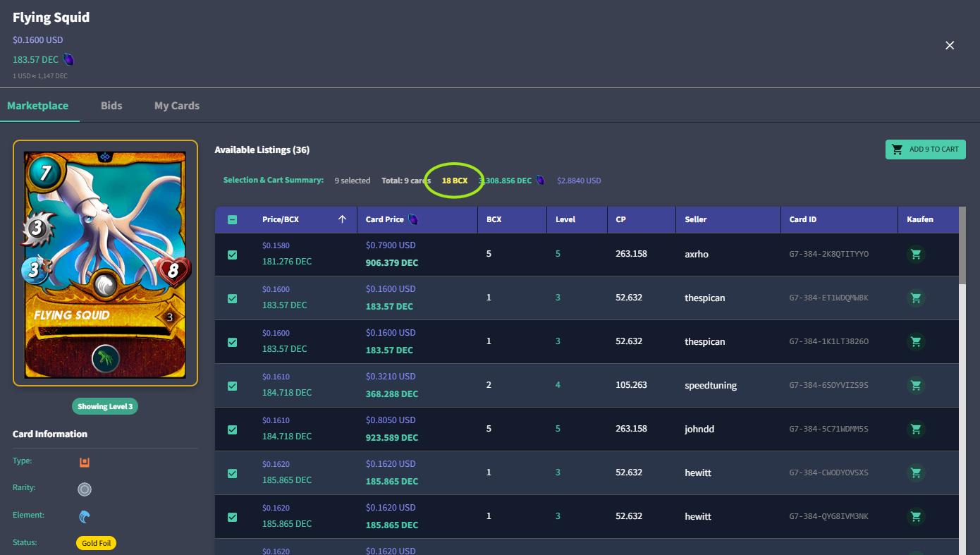Click the Add 9 to Cart button
Screen dimensions: 980x555
pos(926,150)
